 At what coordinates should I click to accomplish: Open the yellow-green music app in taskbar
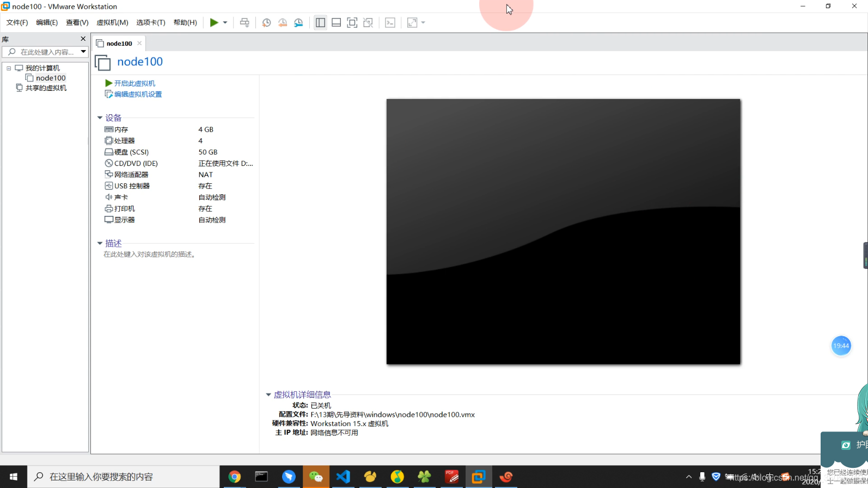(398, 477)
